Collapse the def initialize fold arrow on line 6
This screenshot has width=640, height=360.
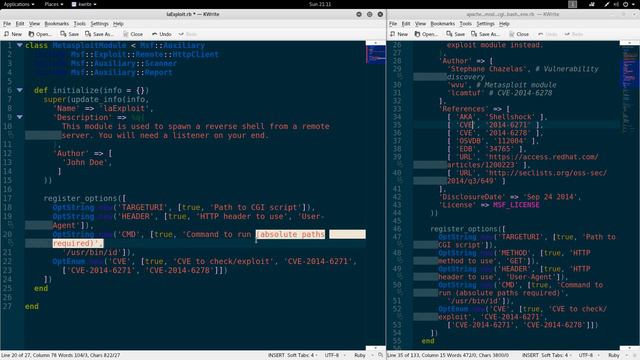[20, 90]
